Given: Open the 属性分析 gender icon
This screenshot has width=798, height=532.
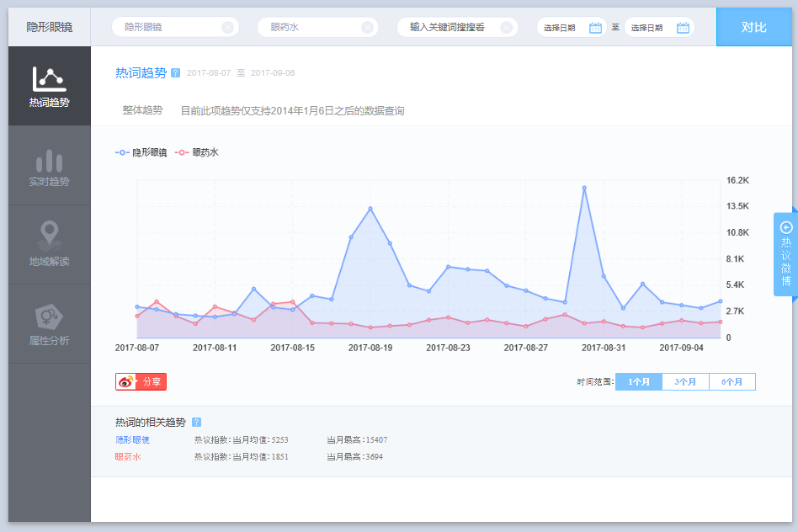Looking at the screenshot, I should click(49, 317).
